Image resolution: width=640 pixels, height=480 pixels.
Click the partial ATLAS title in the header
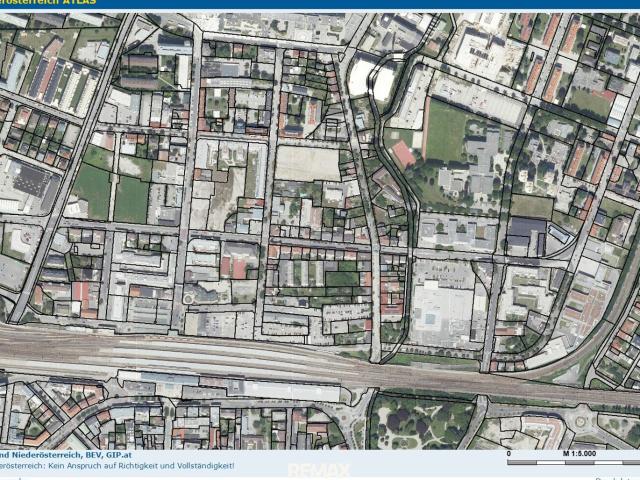coord(48,2)
